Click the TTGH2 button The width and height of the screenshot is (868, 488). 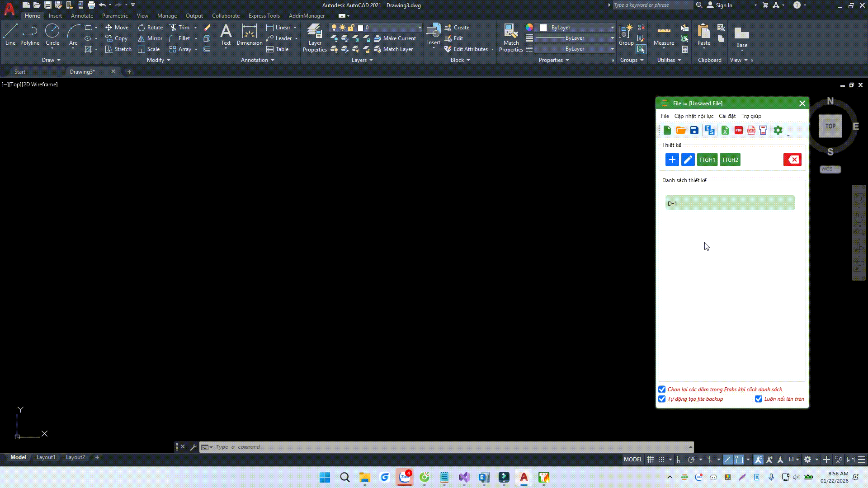pyautogui.click(x=730, y=160)
